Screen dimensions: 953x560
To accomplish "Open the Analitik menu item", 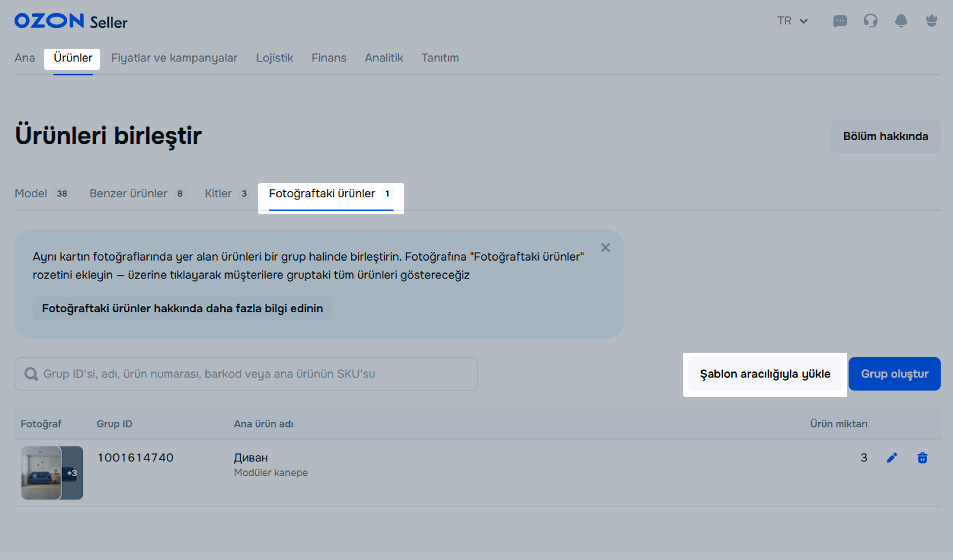I will tap(384, 58).
